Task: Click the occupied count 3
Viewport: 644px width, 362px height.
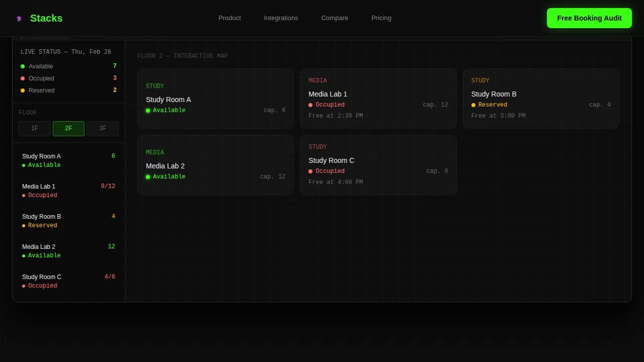Action: tap(115, 78)
